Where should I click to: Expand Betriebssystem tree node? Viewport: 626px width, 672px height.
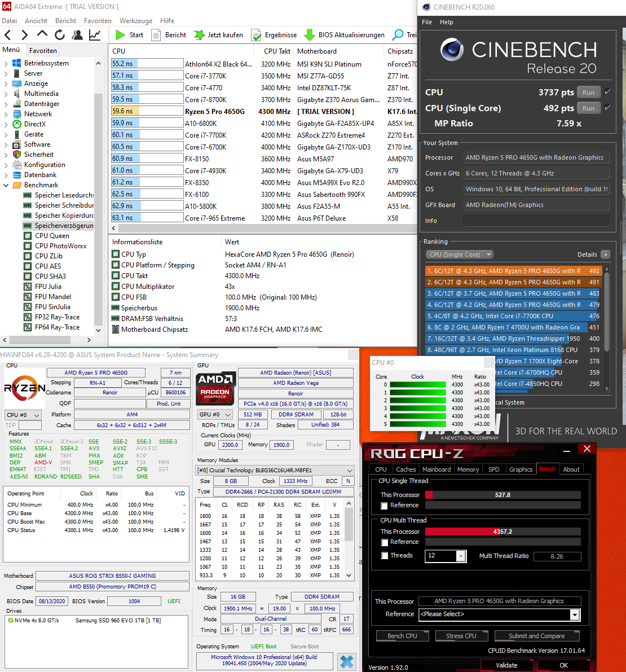click(6, 63)
